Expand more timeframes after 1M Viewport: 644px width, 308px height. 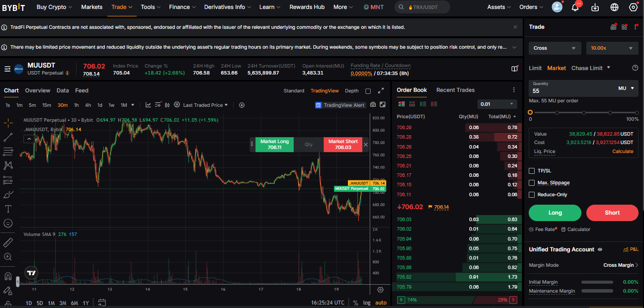pos(133,105)
